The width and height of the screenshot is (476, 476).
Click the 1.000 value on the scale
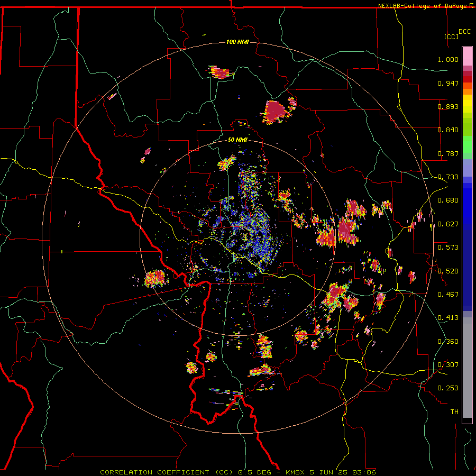(448, 59)
